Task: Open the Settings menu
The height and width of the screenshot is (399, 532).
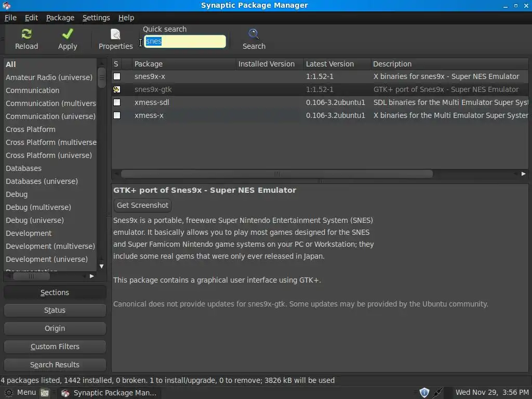Action: click(x=96, y=18)
